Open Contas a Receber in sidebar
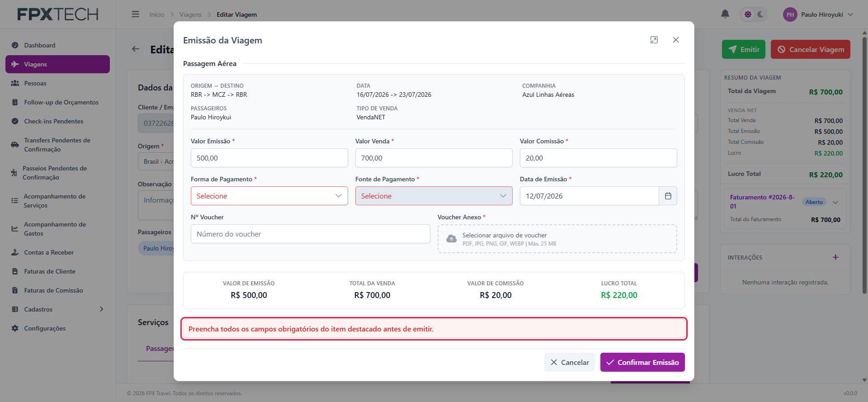This screenshot has width=868, height=402. tap(49, 252)
